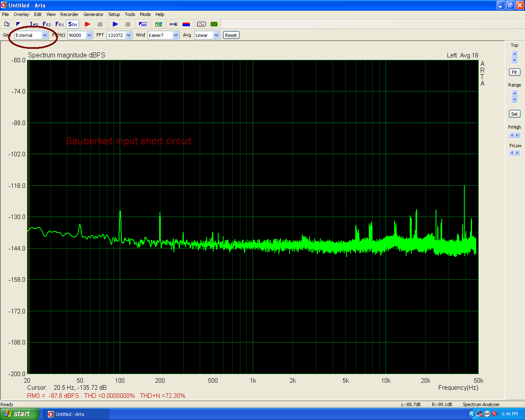
Task: Start recording with the red play arrow
Action: (x=87, y=24)
